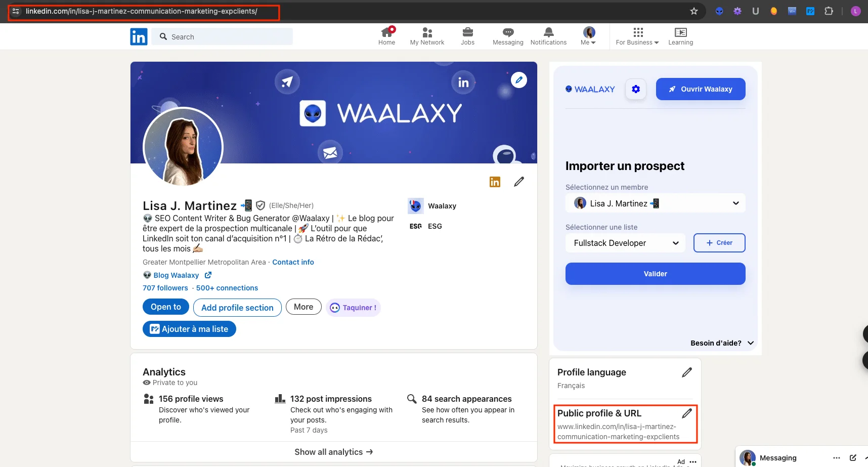This screenshot has width=868, height=467.
Task: Click the Taquiner ! button
Action: 353,308
